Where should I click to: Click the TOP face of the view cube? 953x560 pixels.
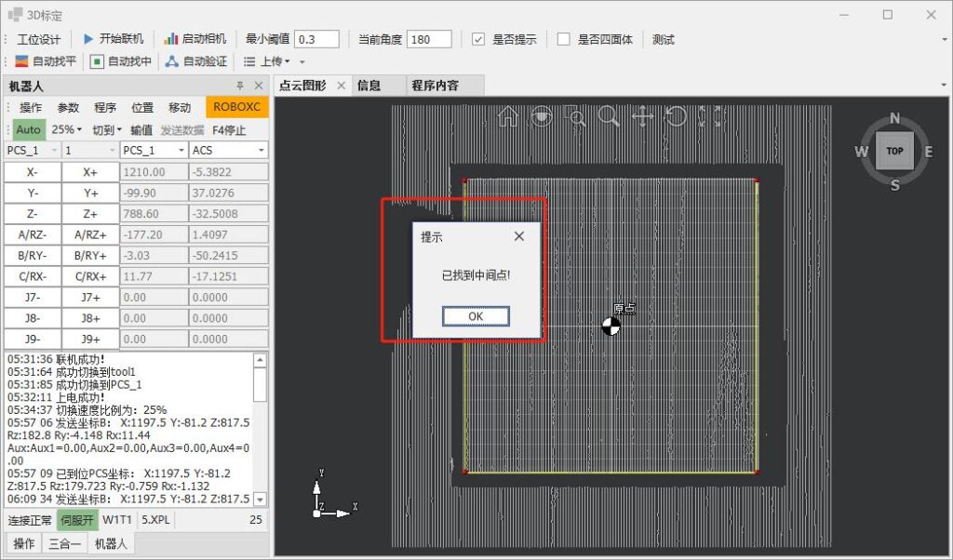pos(894,151)
